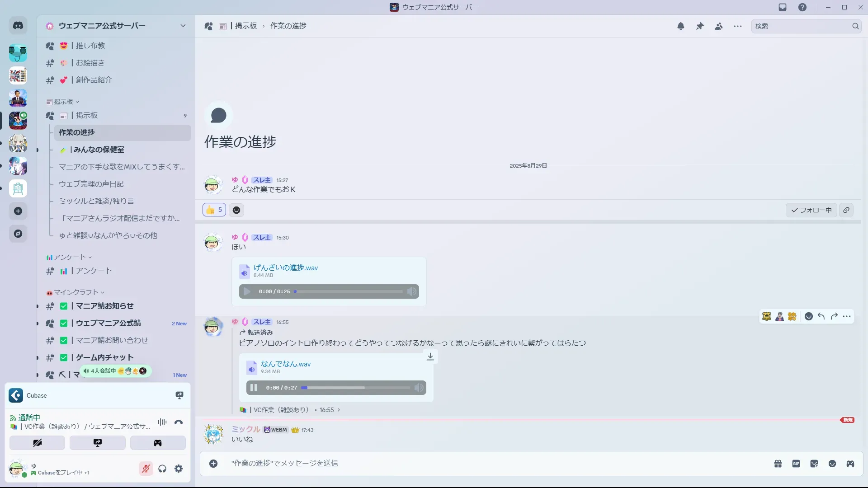This screenshot has width=868, height=488.
Task: Open GIF picker in message bar
Action: pos(796,464)
